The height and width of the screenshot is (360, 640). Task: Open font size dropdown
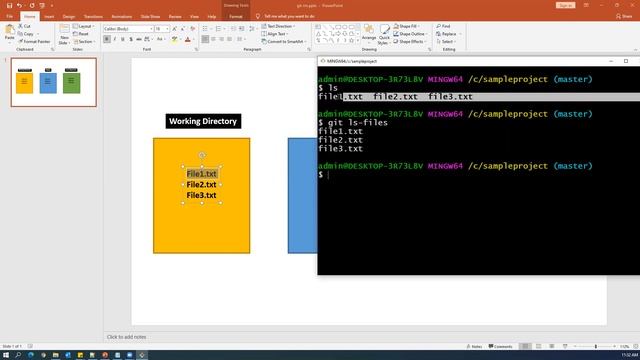[x=167, y=29]
